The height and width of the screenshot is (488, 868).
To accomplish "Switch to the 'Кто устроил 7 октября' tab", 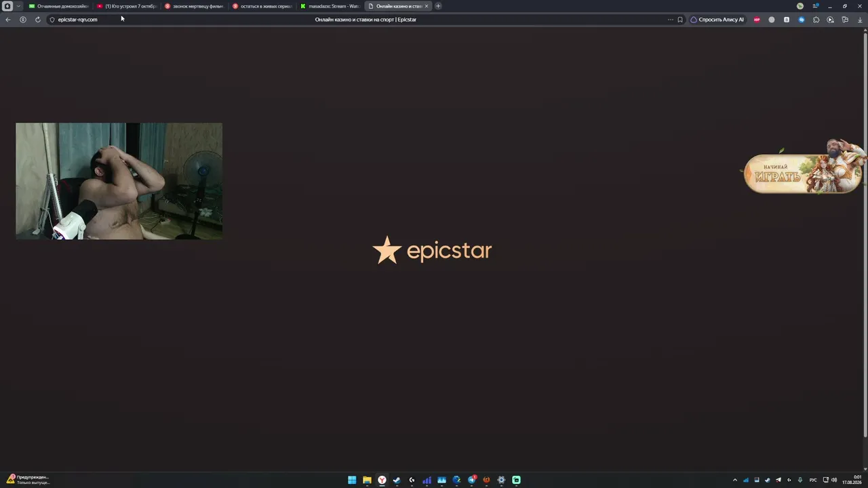I will pyautogui.click(x=127, y=6).
